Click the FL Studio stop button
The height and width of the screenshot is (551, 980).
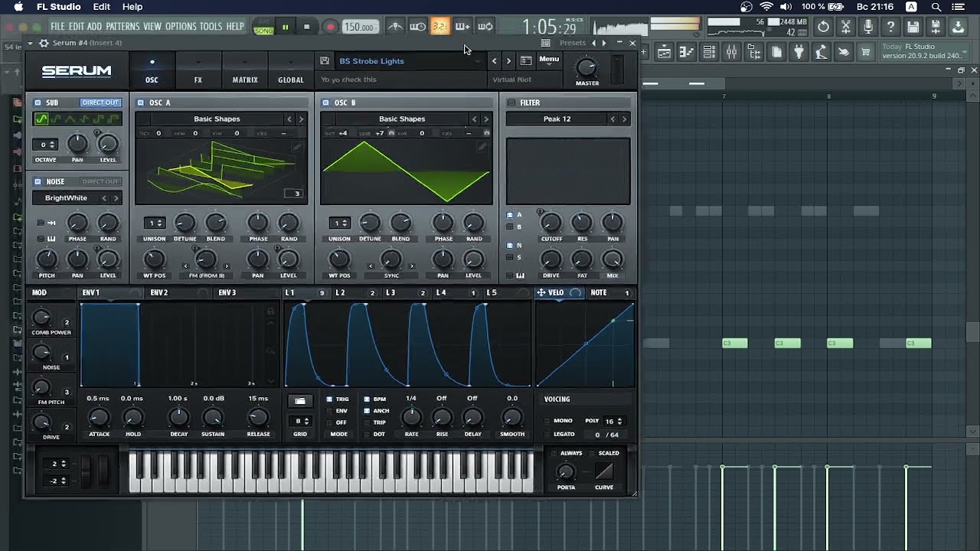pos(306,27)
